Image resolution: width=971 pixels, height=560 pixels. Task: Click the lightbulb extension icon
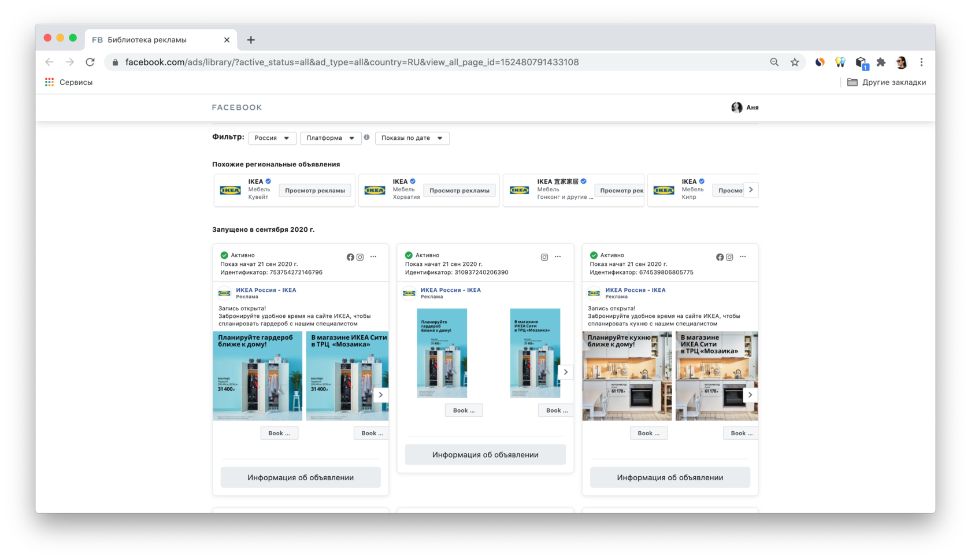[x=840, y=62]
